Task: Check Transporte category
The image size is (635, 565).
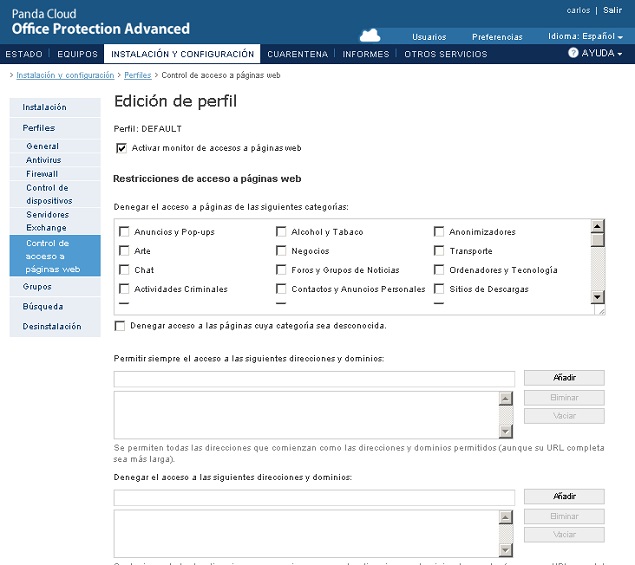Action: (439, 251)
